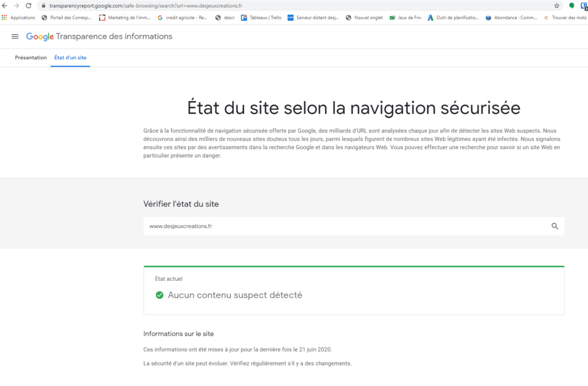Open the Trouver des mots bookmark
588x386 pixels.
click(x=565, y=18)
